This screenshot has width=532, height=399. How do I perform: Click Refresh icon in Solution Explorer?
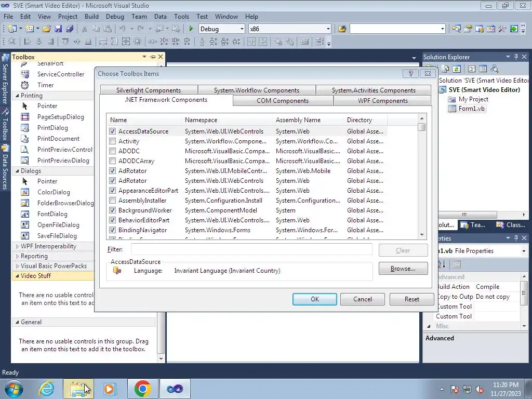click(x=457, y=69)
